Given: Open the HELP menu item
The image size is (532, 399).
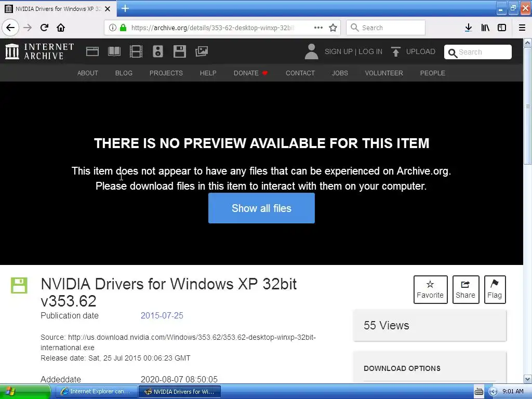Looking at the screenshot, I should point(208,73).
